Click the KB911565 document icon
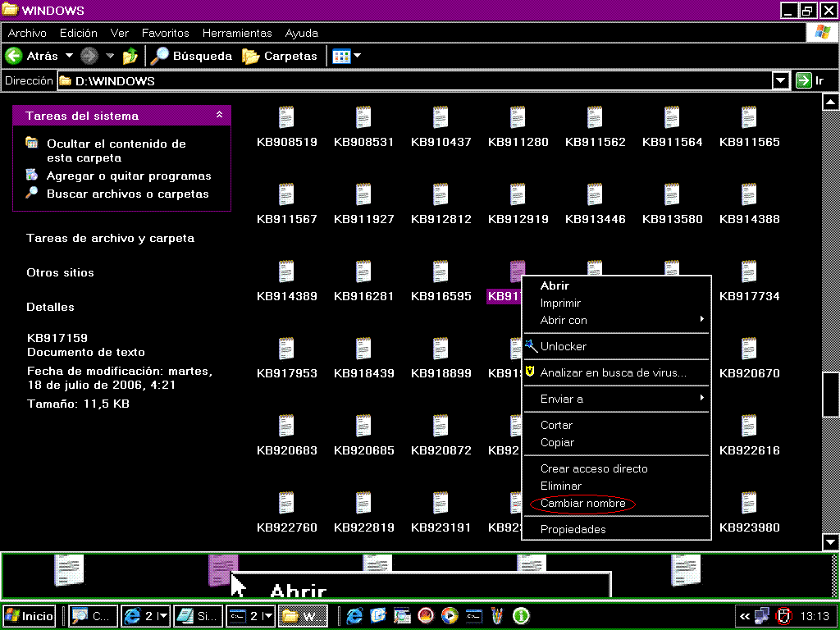The width and height of the screenshot is (840, 630). pyautogui.click(x=750, y=117)
